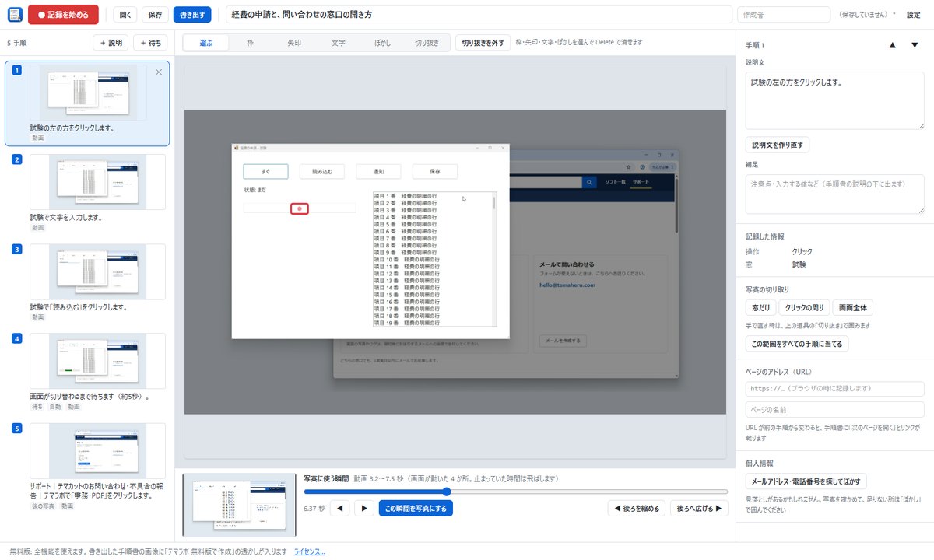Click the 写真に使う瞬間 timeline slider

(x=515, y=492)
